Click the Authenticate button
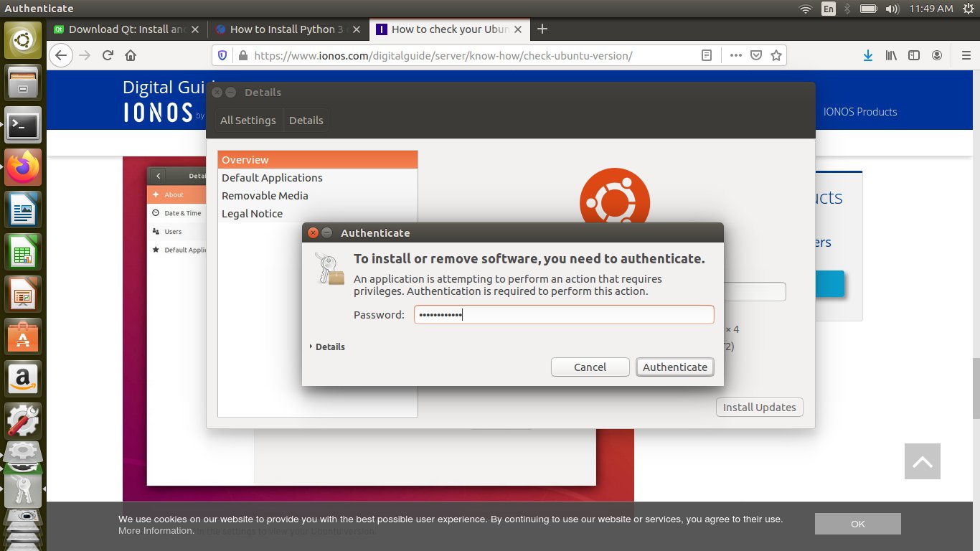 click(674, 367)
